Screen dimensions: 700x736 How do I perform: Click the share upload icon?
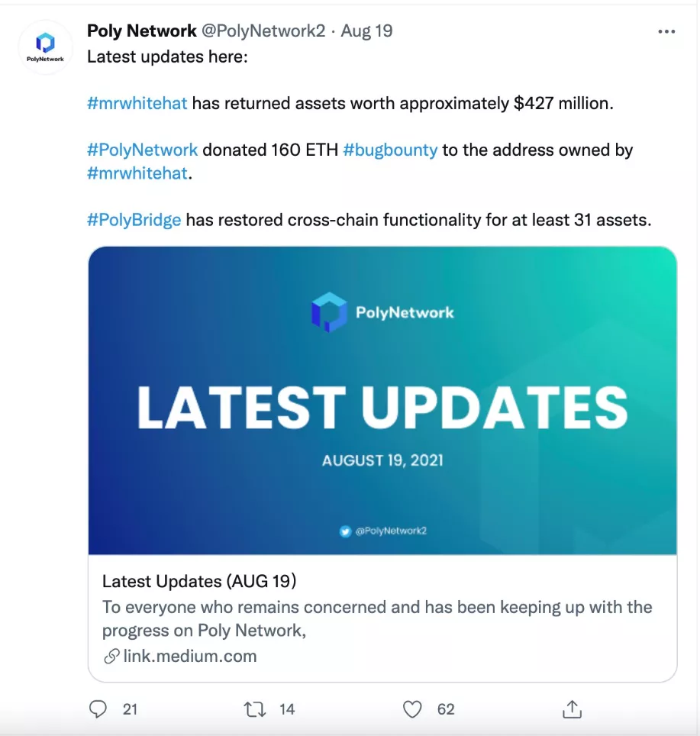pos(572,709)
